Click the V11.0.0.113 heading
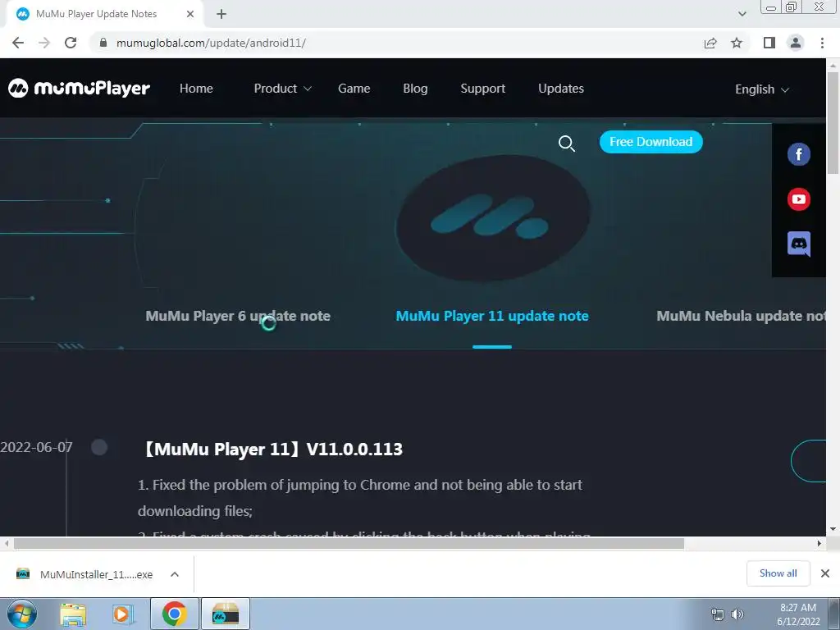Screen dimensions: 840x630 pyautogui.click(x=272, y=449)
